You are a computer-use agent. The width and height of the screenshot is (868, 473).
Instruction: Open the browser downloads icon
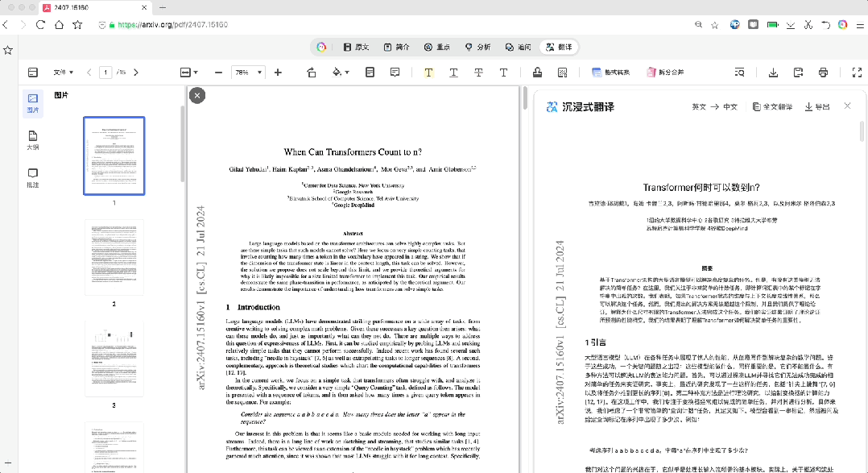(791, 25)
